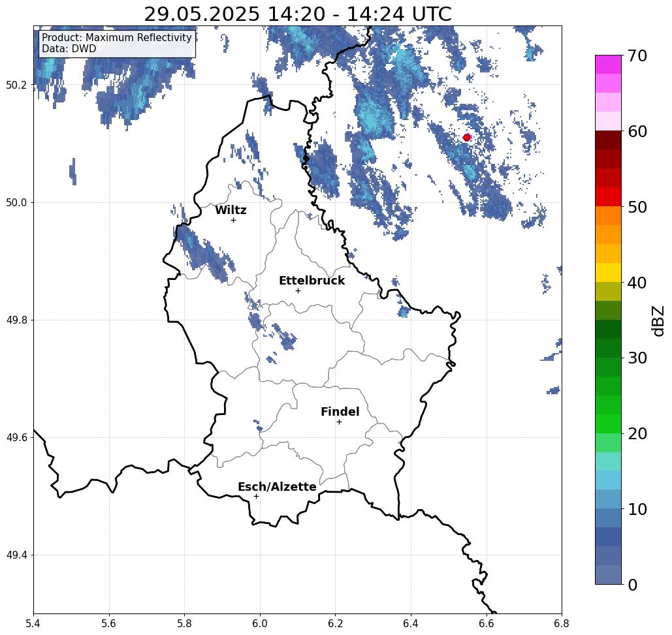The width and height of the screenshot is (672, 635).
Task: Click the dBZ colorbar axis label
Action: (x=658, y=320)
